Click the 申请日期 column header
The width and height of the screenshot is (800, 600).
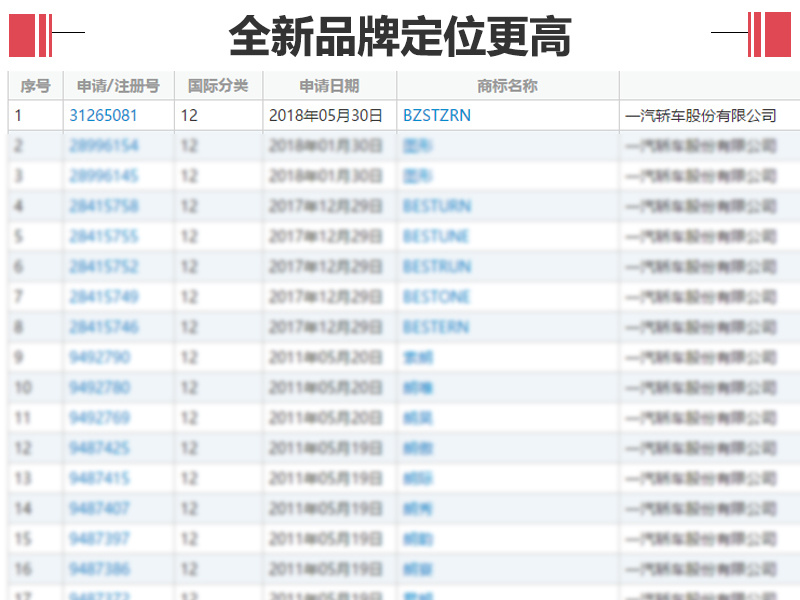329,86
